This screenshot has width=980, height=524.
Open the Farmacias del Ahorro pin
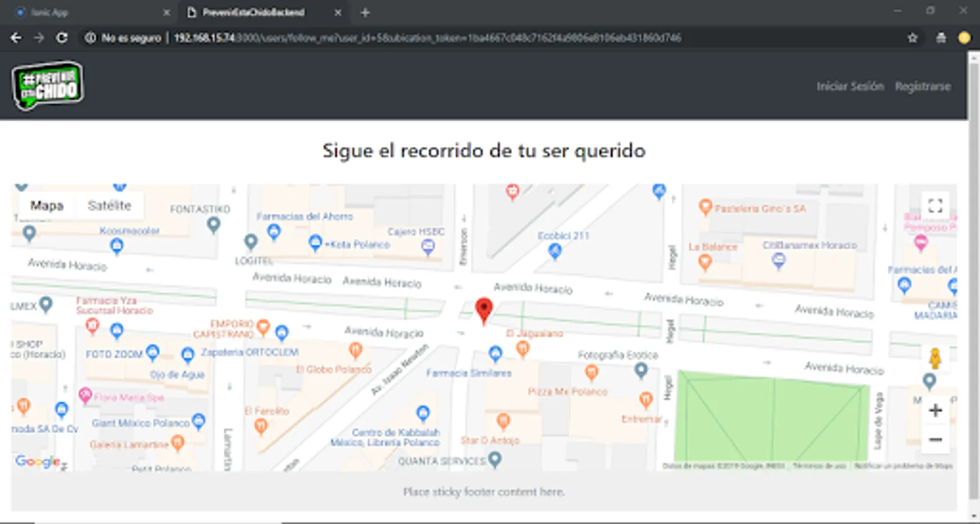pyautogui.click(x=273, y=232)
